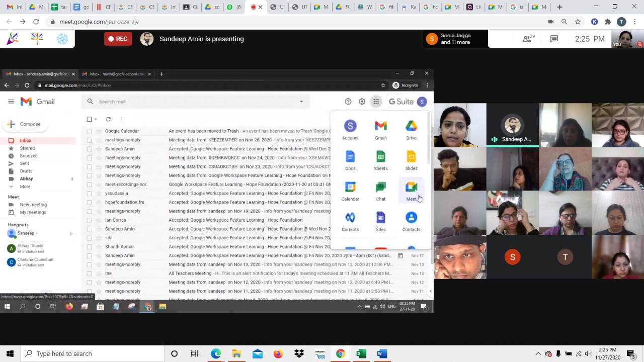Click the Gmail main menu hamburger icon

(x=11, y=102)
